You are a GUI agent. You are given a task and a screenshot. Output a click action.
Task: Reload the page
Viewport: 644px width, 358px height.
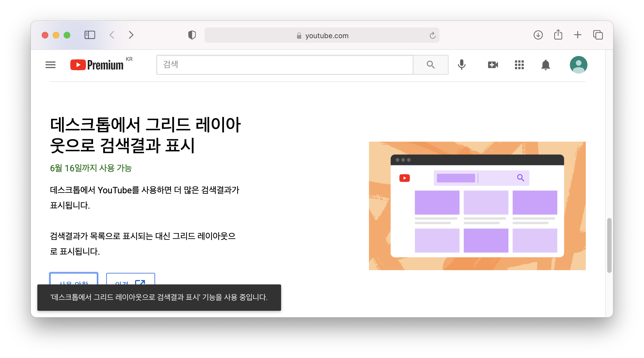pyautogui.click(x=433, y=35)
